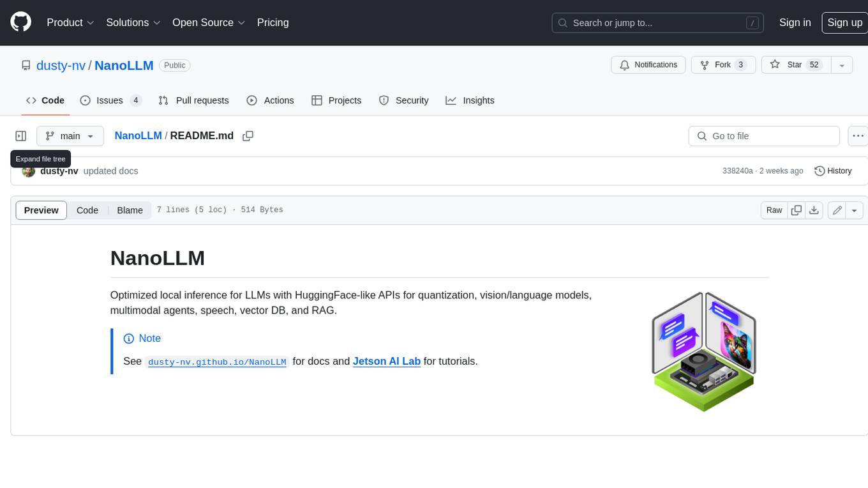
Task: Open the star lists dropdown arrow
Action: point(842,65)
